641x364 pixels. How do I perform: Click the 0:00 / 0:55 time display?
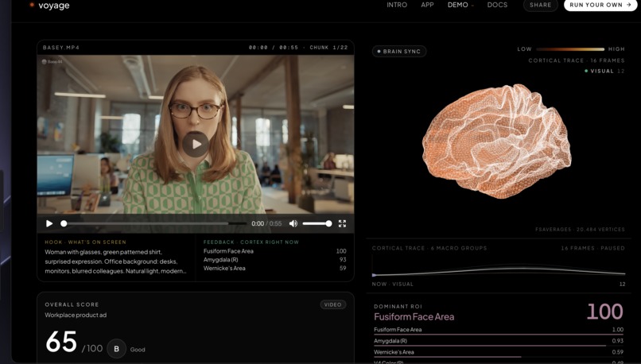tap(266, 223)
